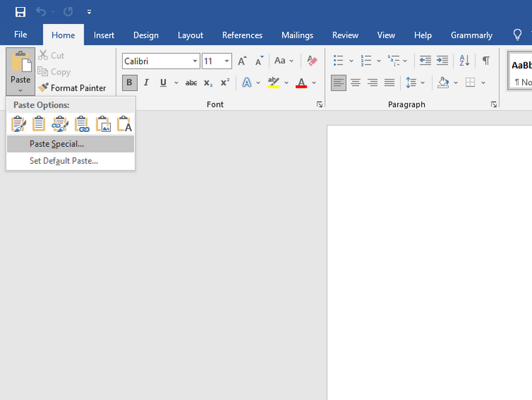Expand the underline style dropdown arrow

pyautogui.click(x=177, y=82)
